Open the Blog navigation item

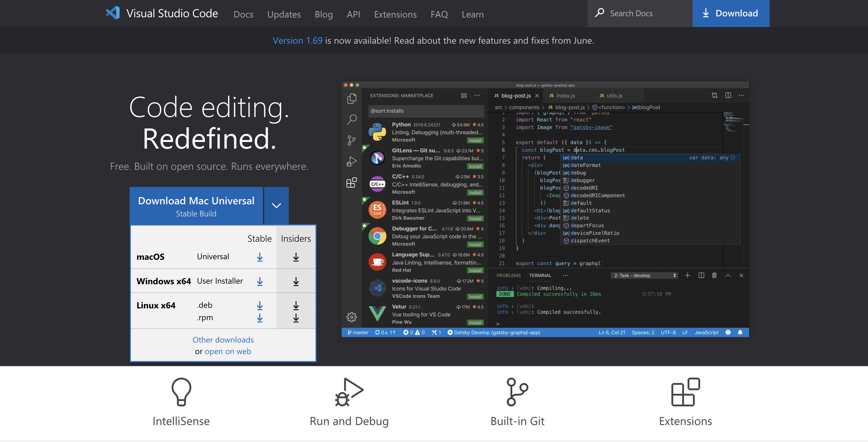[x=323, y=14]
